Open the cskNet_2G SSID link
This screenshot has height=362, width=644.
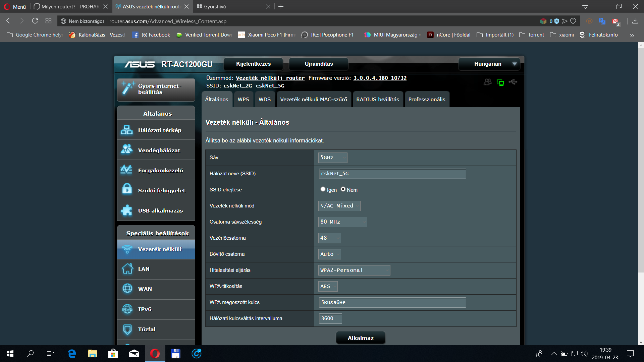click(x=238, y=85)
